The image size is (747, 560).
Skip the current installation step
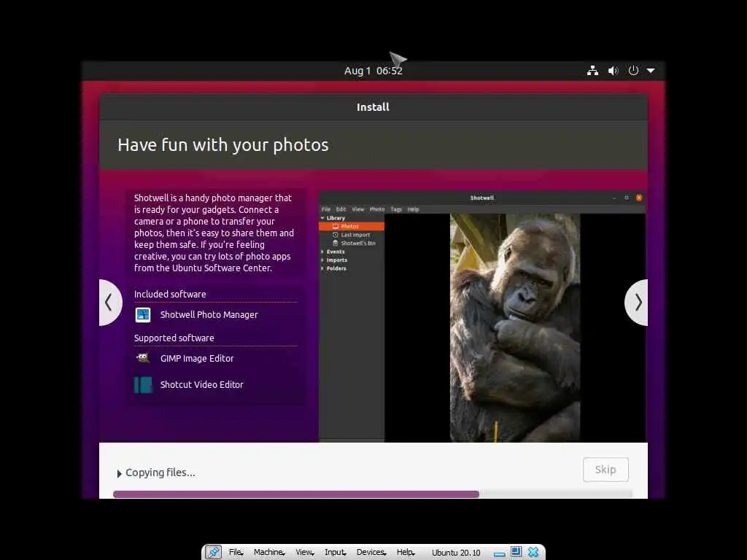coord(605,470)
